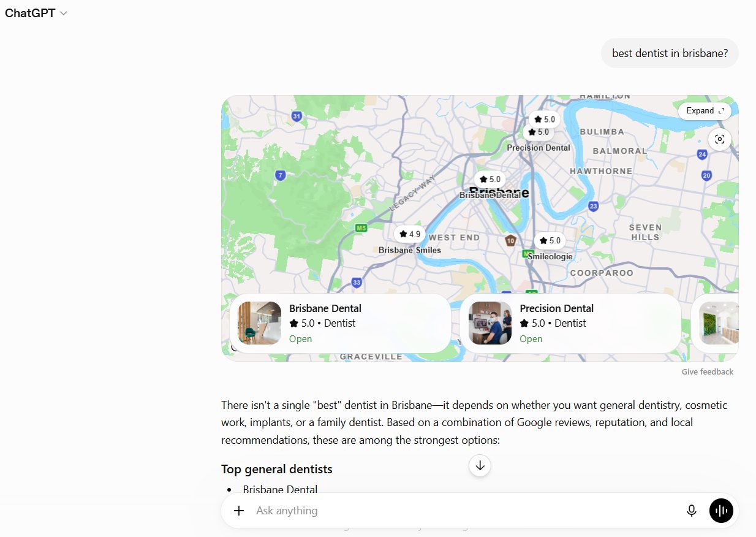Select the topmost 5.0 rating map pin
Image resolution: width=756 pixels, height=537 pixels.
pos(544,120)
